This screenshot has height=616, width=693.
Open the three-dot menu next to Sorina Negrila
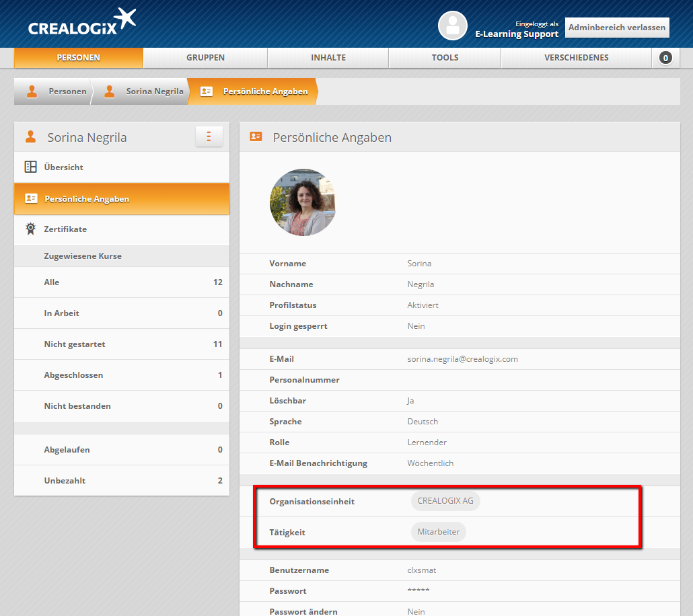209,137
